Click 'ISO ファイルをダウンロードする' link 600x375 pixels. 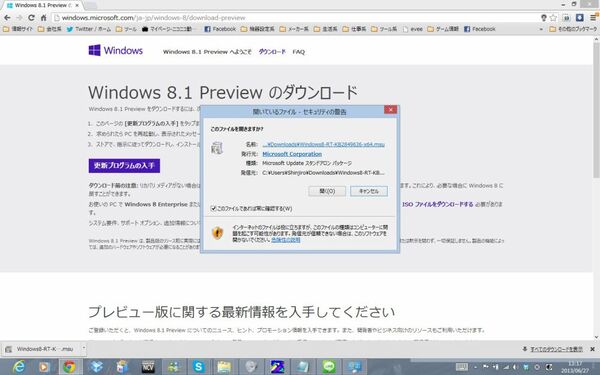click(438, 204)
